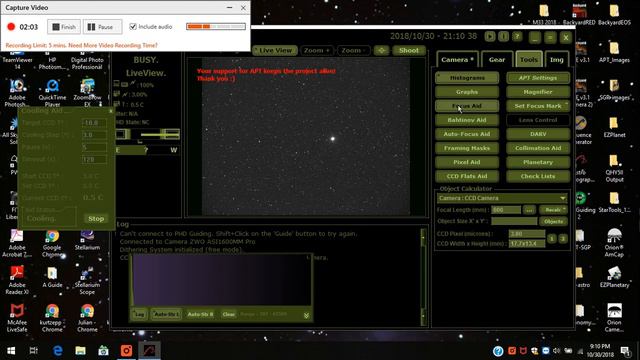Toggle Auto-Str L in histogram panel
The image size is (640, 360).
[x=167, y=314]
